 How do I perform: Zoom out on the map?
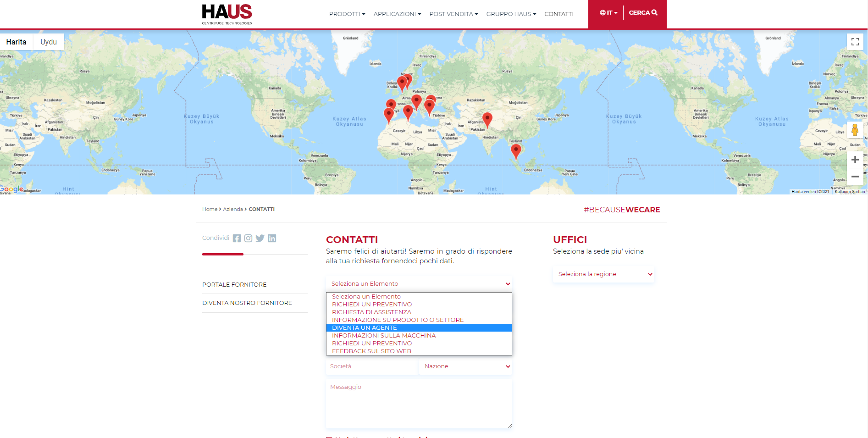click(x=855, y=177)
